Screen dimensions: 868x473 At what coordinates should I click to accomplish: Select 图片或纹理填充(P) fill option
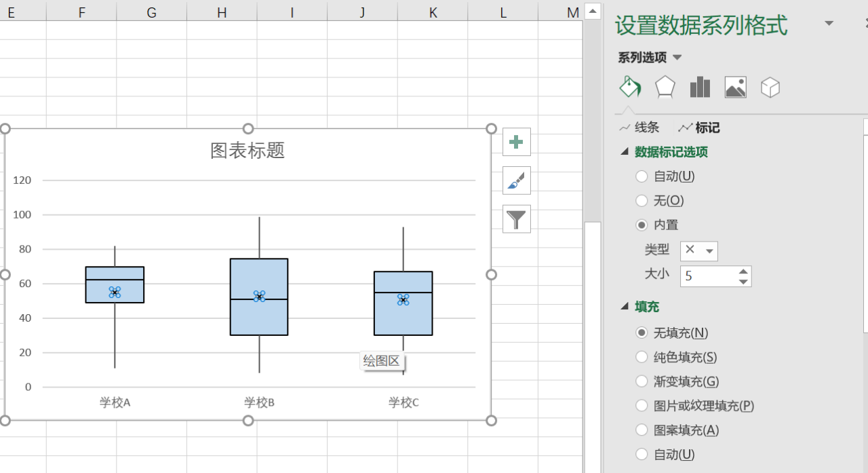click(695, 406)
